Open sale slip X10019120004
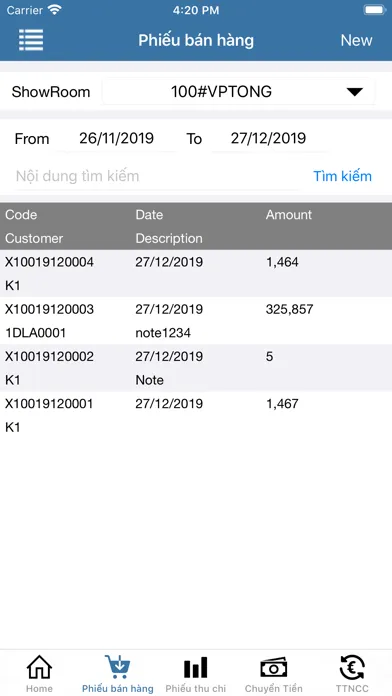 click(x=49, y=262)
